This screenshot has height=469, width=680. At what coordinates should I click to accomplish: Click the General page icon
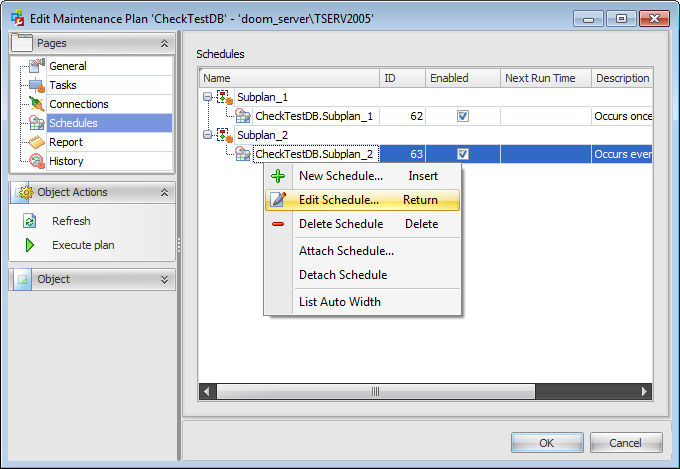[x=36, y=66]
